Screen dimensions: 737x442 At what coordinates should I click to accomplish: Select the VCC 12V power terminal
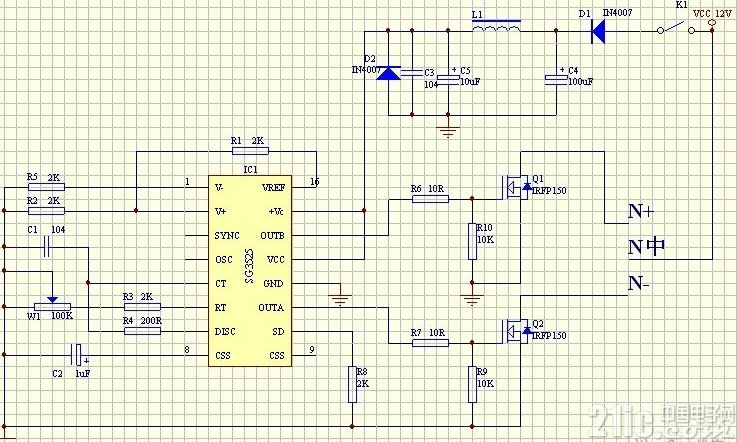point(712,22)
